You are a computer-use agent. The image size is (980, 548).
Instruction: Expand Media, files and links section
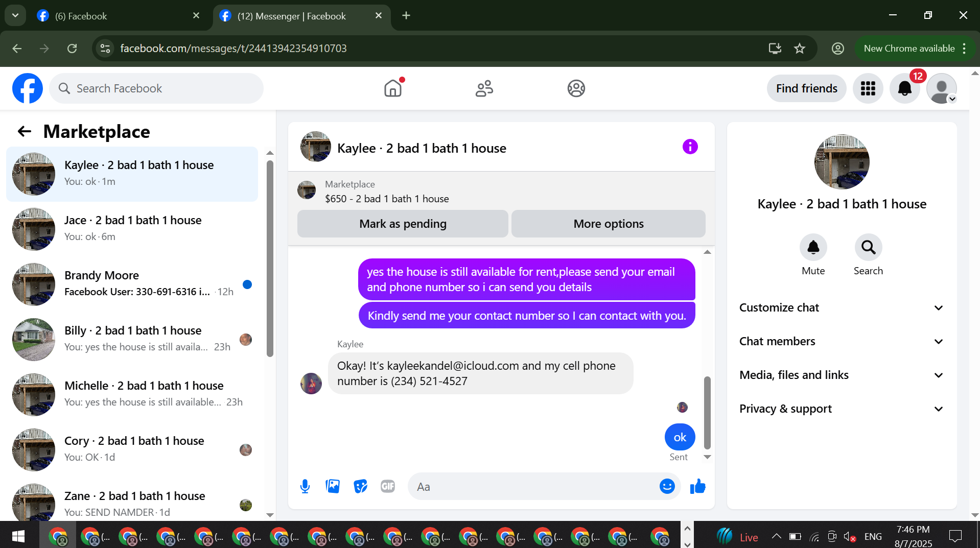[x=842, y=375]
